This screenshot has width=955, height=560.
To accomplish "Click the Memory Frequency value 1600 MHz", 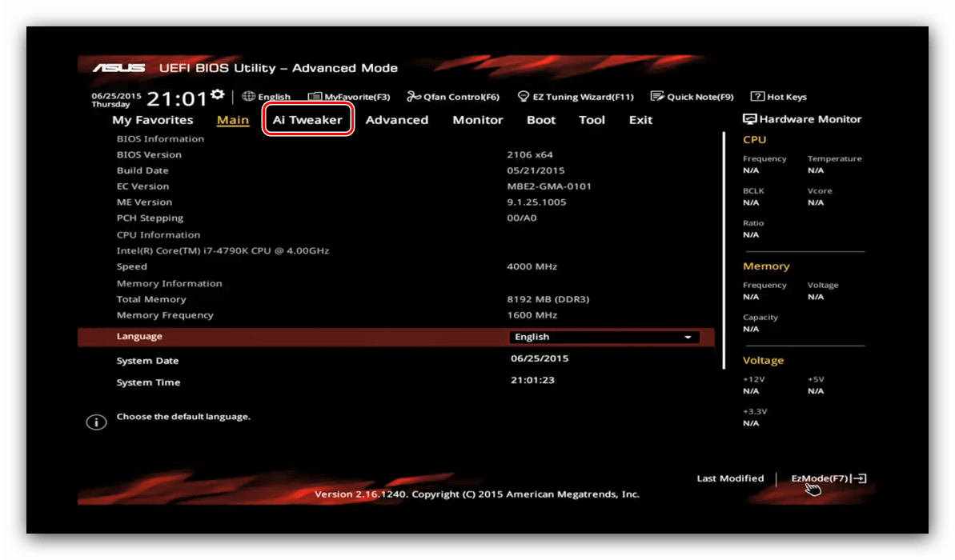I will (532, 315).
